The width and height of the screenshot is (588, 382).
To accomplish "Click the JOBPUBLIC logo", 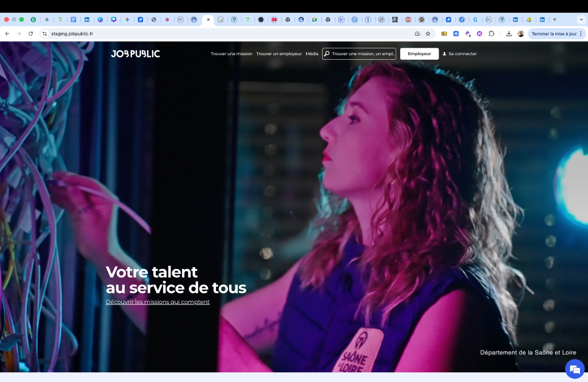I will coord(136,53).
